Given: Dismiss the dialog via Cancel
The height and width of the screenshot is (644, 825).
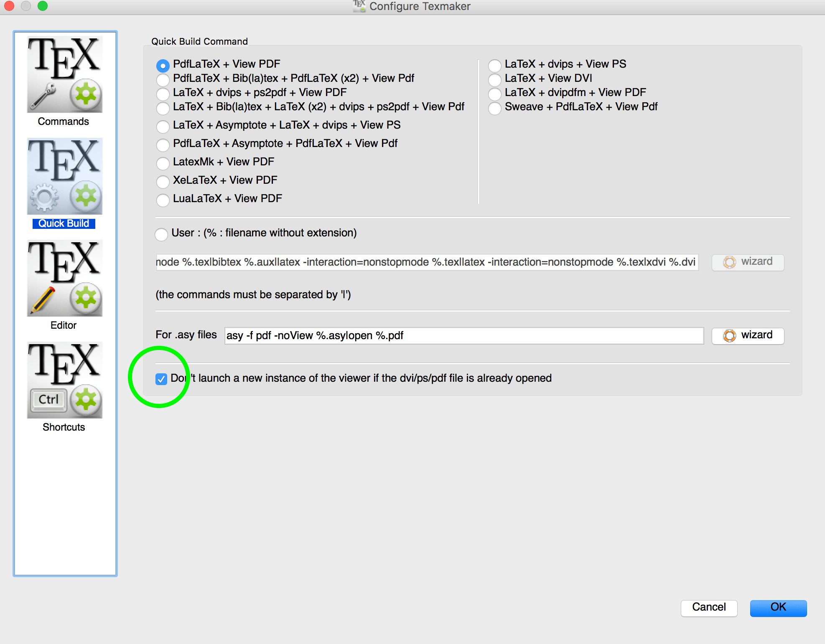Looking at the screenshot, I should pyautogui.click(x=709, y=608).
